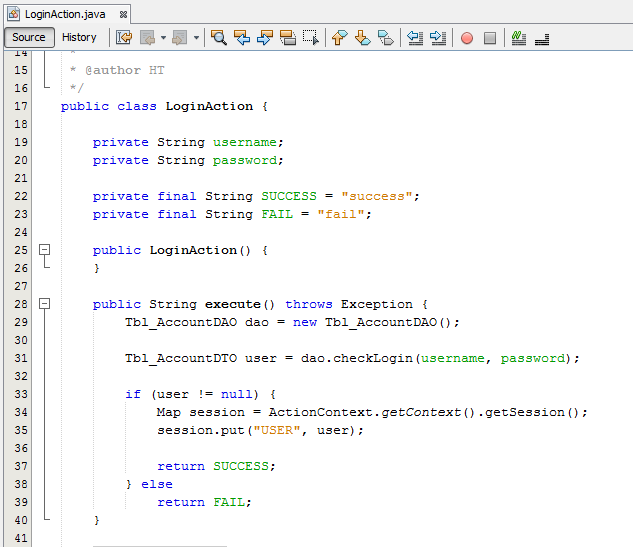Click line number 39 in gutter

point(21,502)
